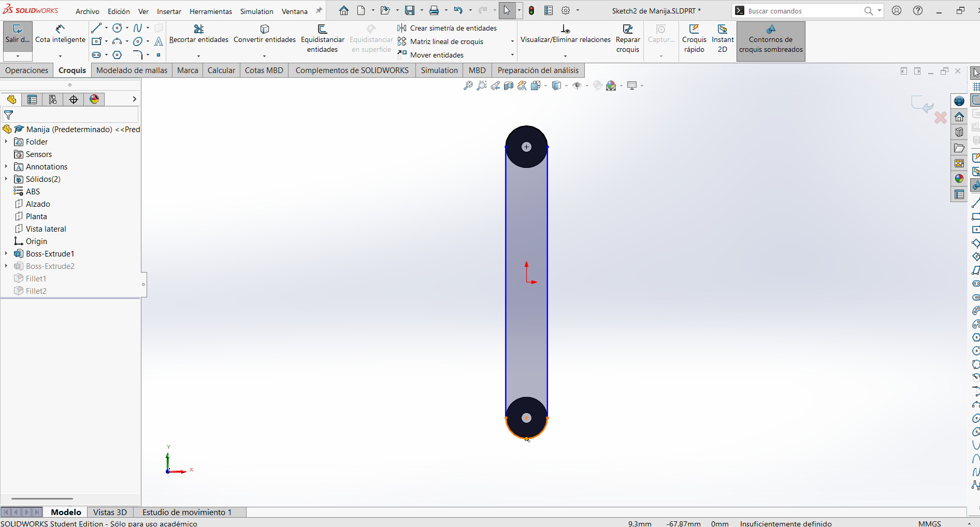The image size is (980, 527).
Task: Open the View Orientation icon
Action: click(x=536, y=86)
